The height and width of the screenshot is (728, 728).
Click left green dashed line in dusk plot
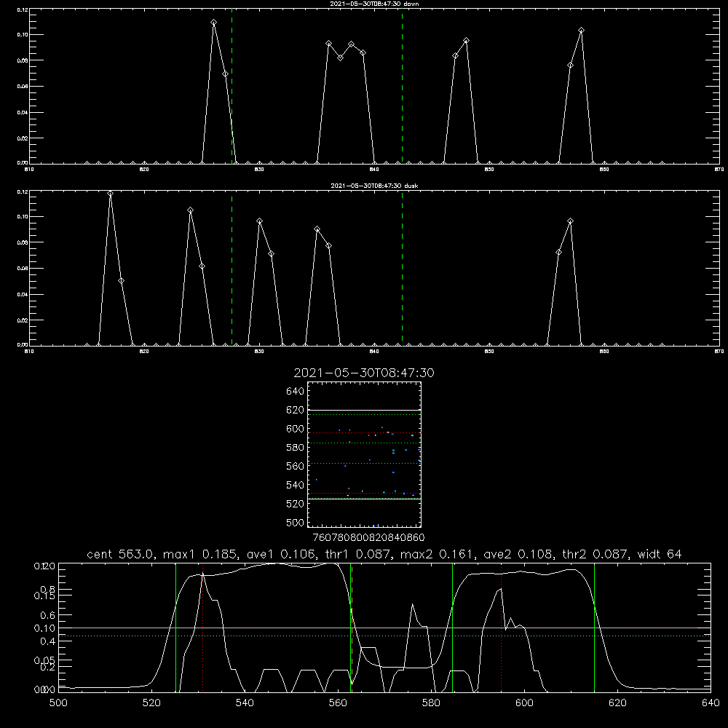point(232,268)
